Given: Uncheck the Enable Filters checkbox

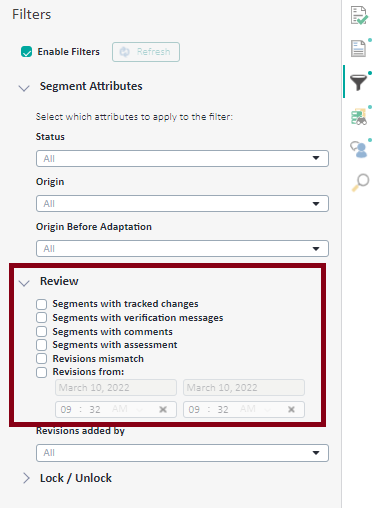Looking at the screenshot, I should click(x=27, y=52).
